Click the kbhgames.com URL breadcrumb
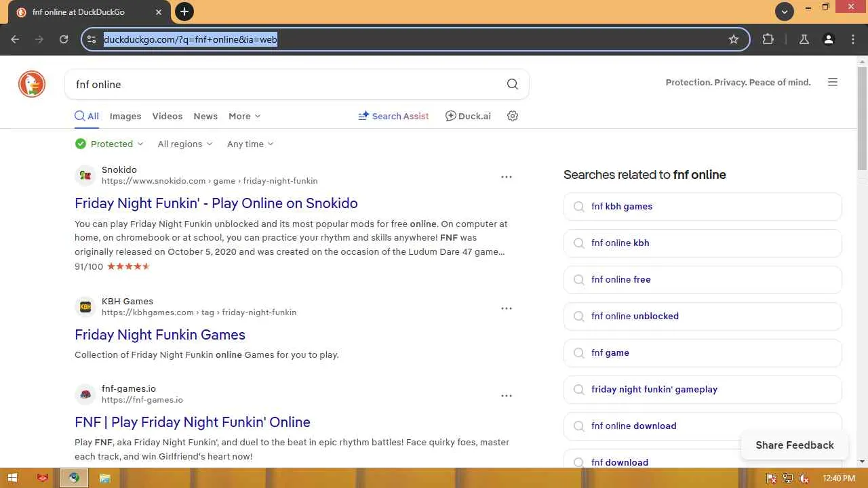The height and width of the screenshot is (488, 868). [x=199, y=312]
